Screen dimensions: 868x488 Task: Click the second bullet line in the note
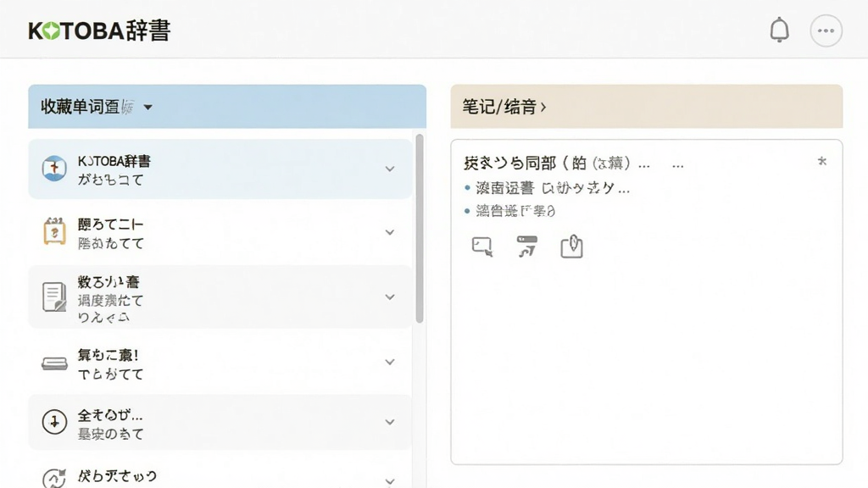509,211
